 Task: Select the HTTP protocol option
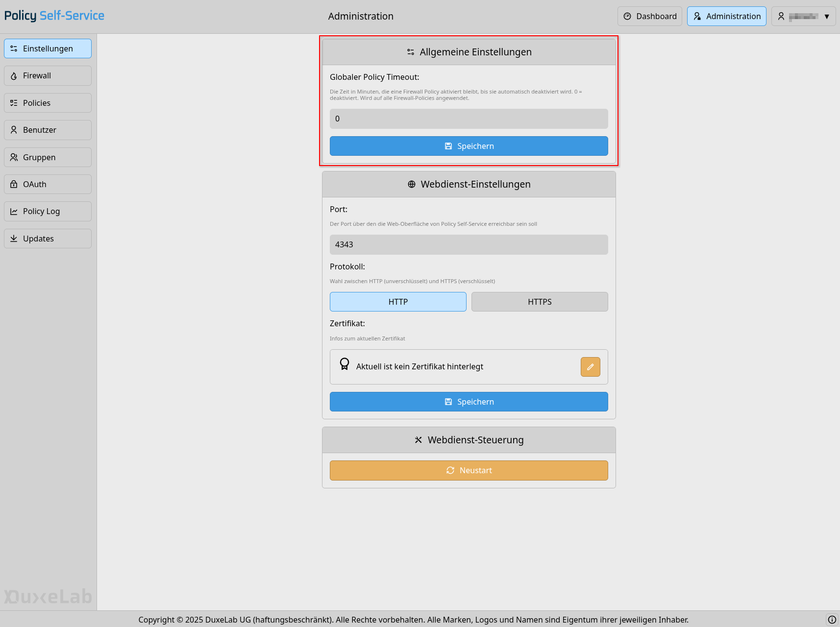(x=398, y=302)
